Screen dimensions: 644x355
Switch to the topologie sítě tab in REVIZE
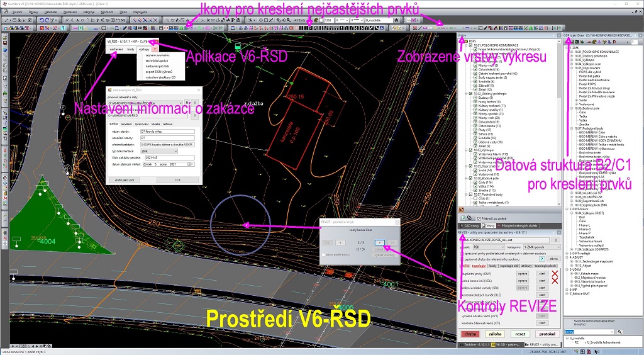tap(509, 266)
